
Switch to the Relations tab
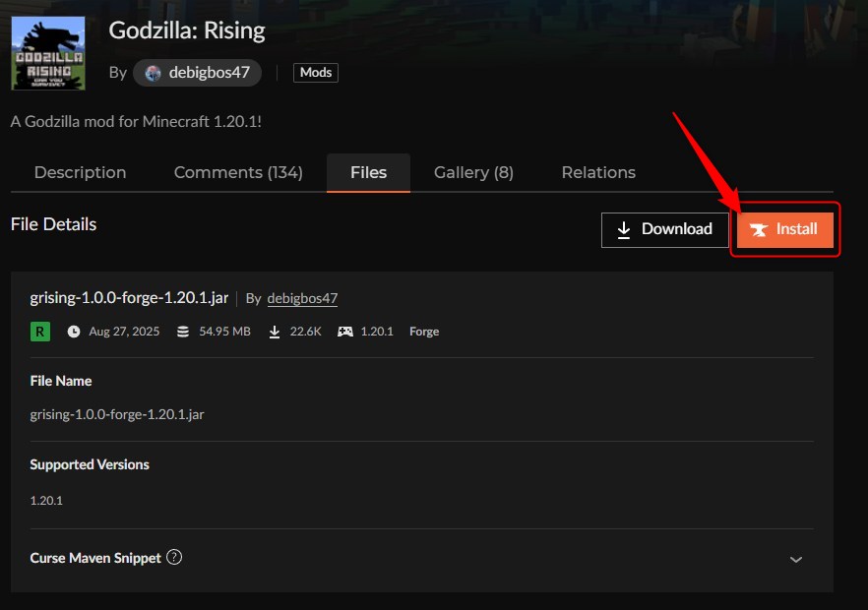click(598, 173)
